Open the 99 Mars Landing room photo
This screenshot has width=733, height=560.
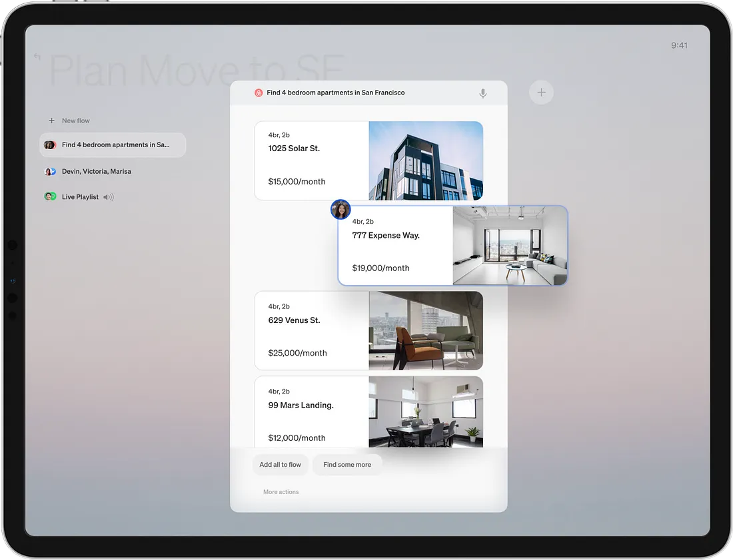coord(425,412)
